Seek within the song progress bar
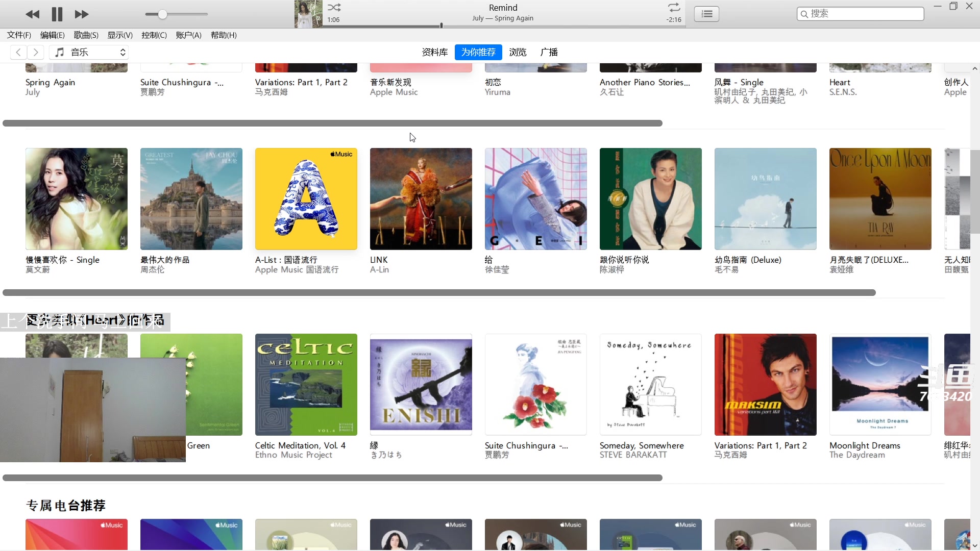The width and height of the screenshot is (980, 551). (x=503, y=26)
